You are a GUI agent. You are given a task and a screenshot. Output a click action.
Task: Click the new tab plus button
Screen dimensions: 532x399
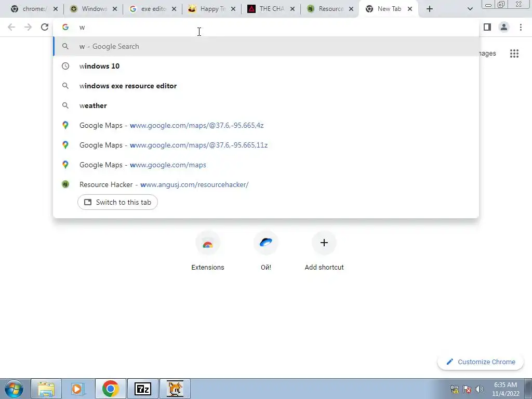point(430,9)
